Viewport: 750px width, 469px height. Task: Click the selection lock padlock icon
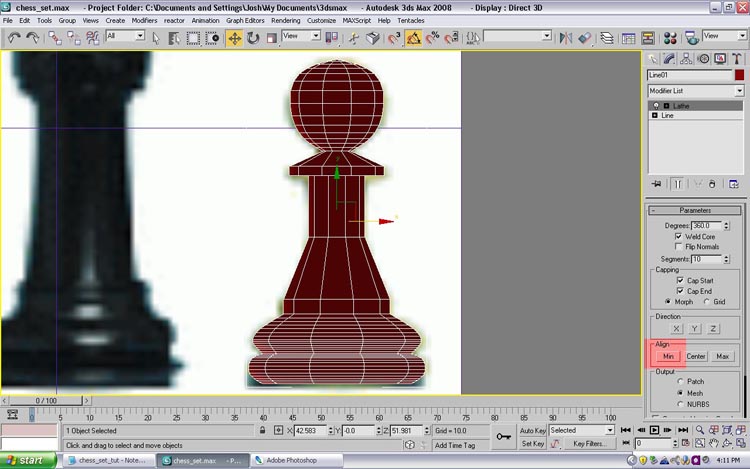(x=263, y=430)
